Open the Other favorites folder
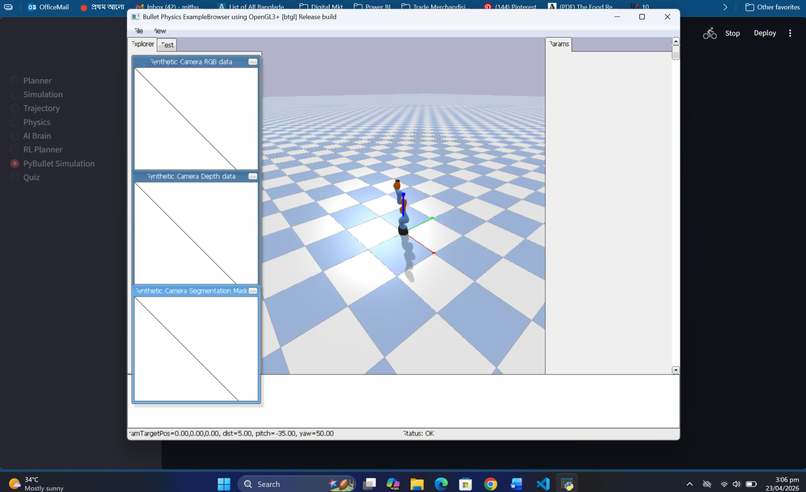 click(x=773, y=7)
